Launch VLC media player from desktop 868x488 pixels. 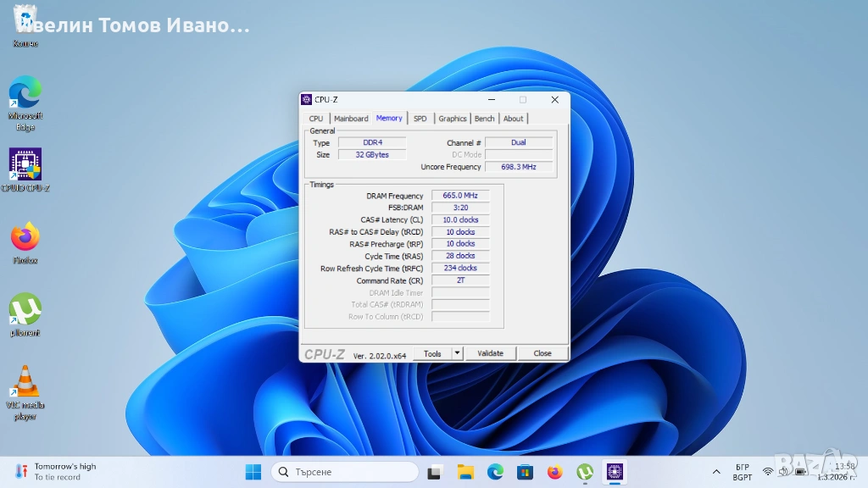[x=25, y=382]
